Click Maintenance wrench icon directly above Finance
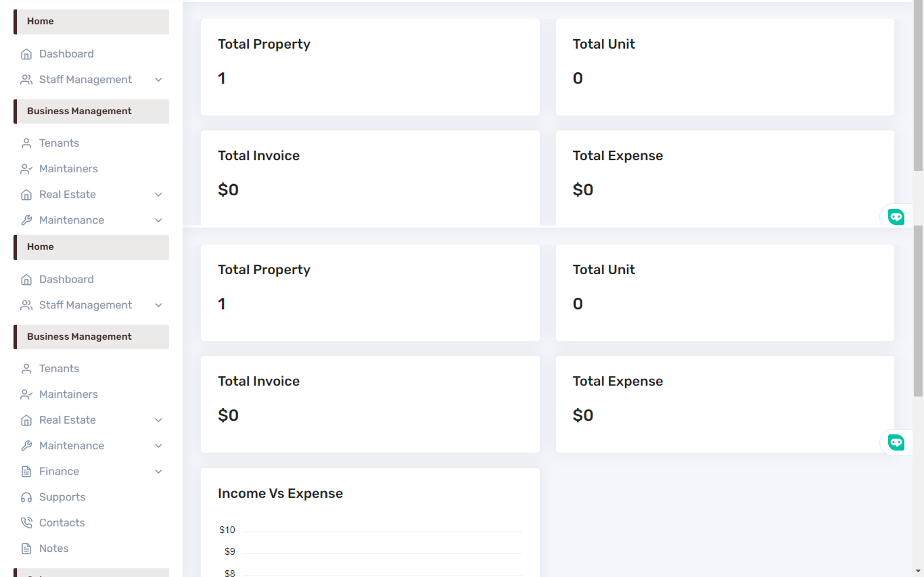 coord(26,446)
